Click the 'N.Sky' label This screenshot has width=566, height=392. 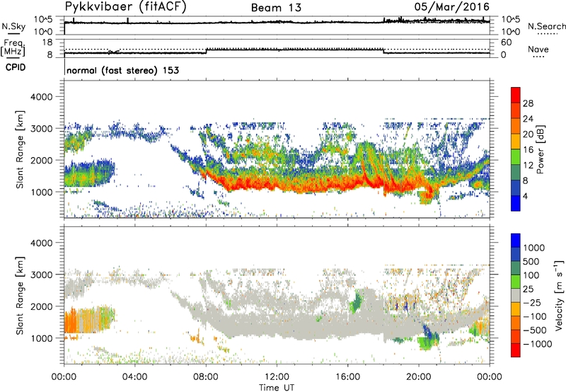13,26
